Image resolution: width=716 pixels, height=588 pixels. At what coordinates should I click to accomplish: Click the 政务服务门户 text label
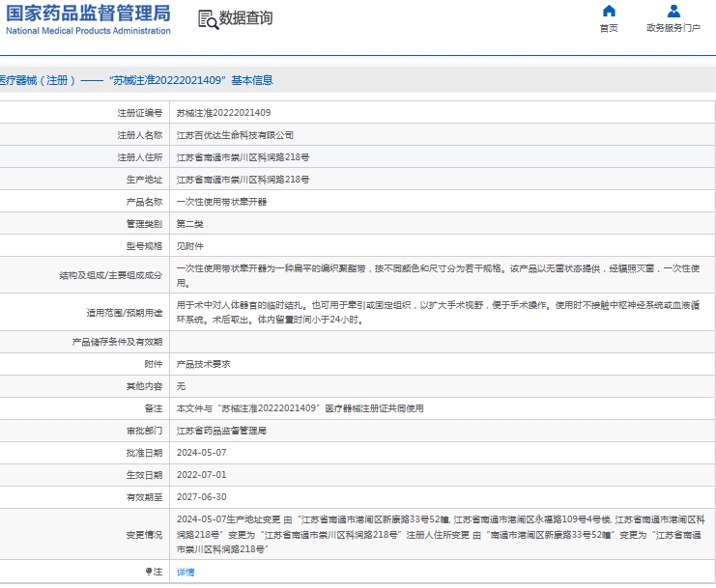pos(673,28)
